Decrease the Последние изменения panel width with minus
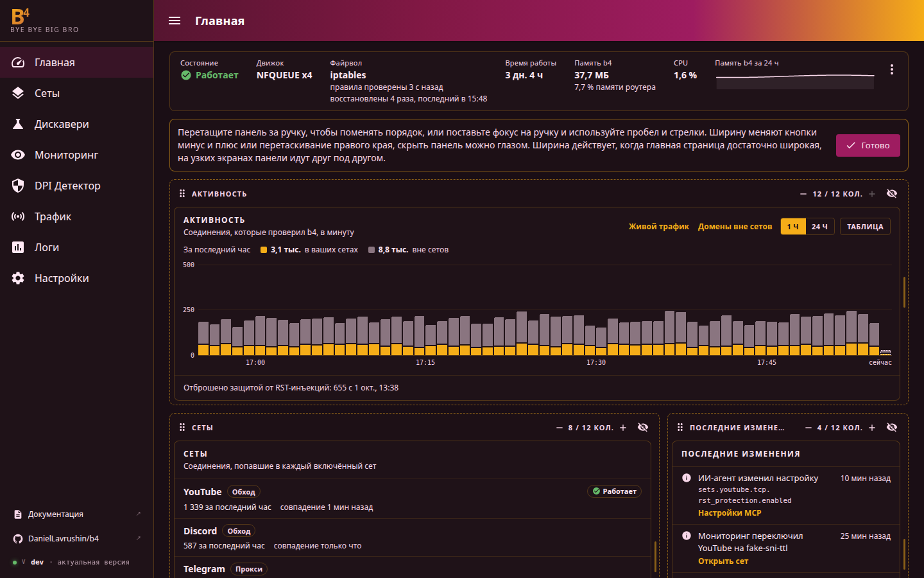 (x=809, y=428)
